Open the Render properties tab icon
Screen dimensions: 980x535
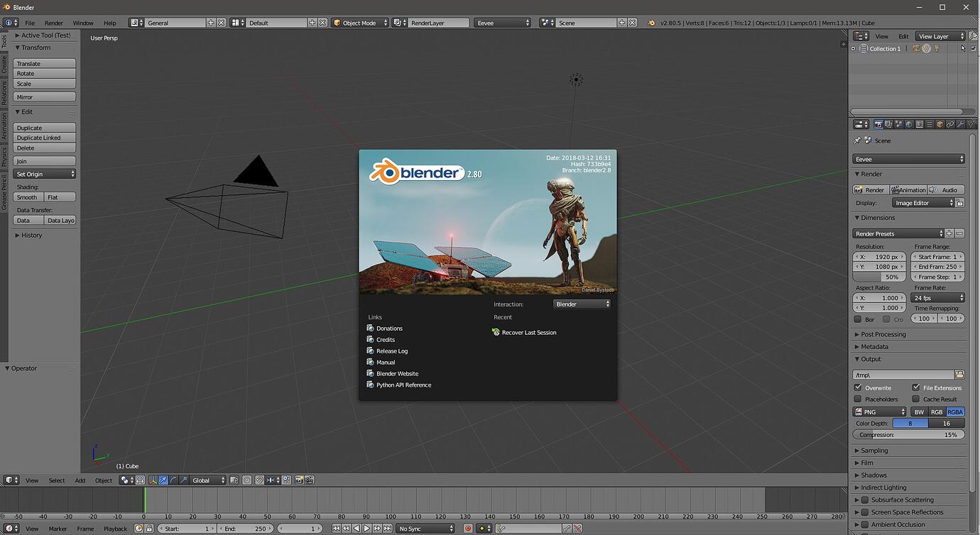[878, 124]
